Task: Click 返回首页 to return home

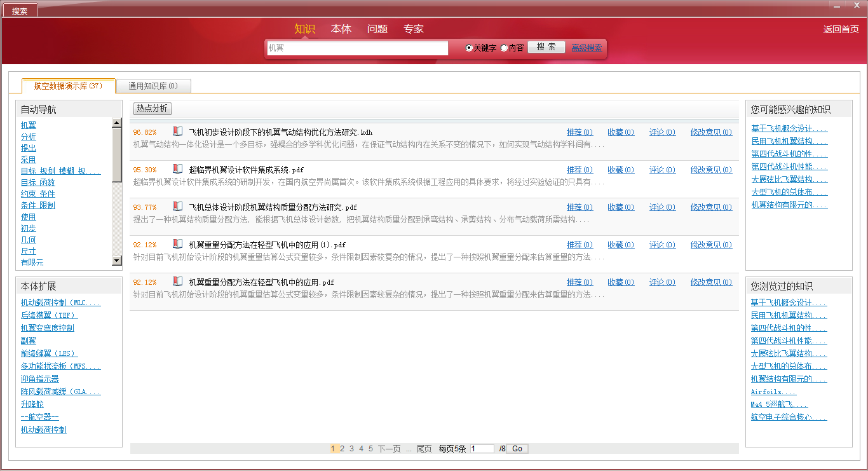Action: tap(841, 29)
